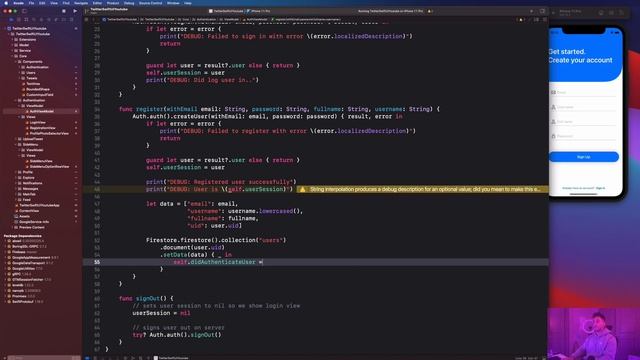Click the Email field in Simulator

(584, 93)
